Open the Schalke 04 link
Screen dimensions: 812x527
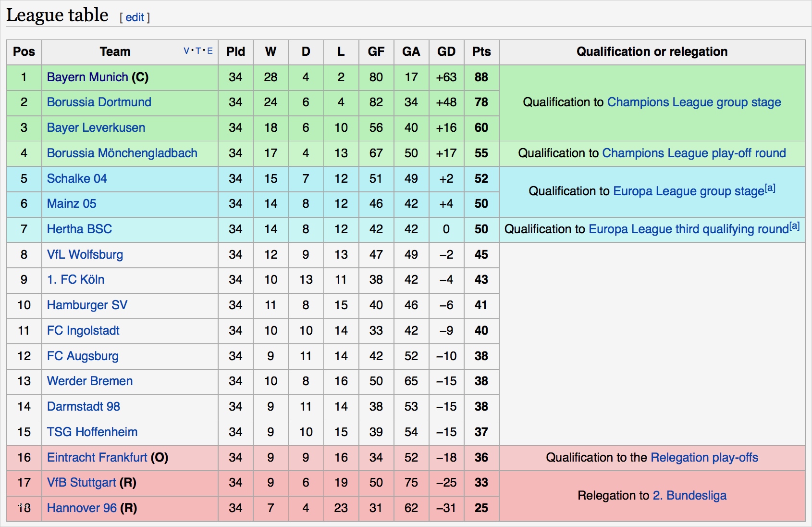coord(77,178)
